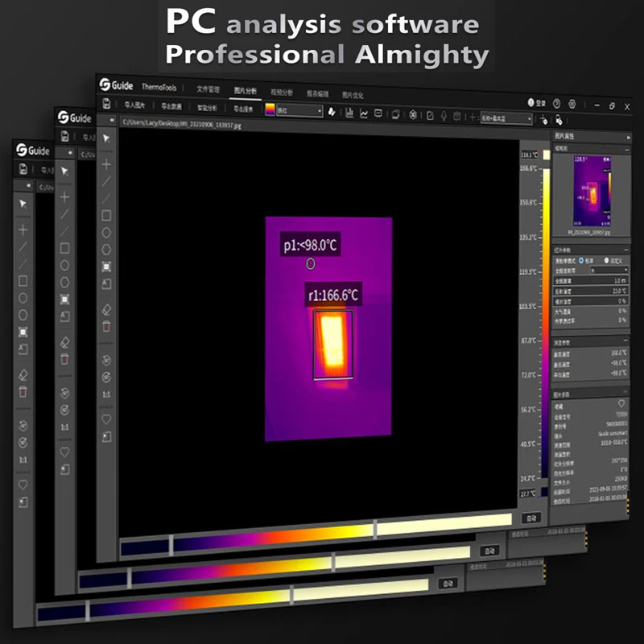Open the label display dropdown in toolbar
Image resolution: width=644 pixels, height=644 pixels.
(506, 118)
